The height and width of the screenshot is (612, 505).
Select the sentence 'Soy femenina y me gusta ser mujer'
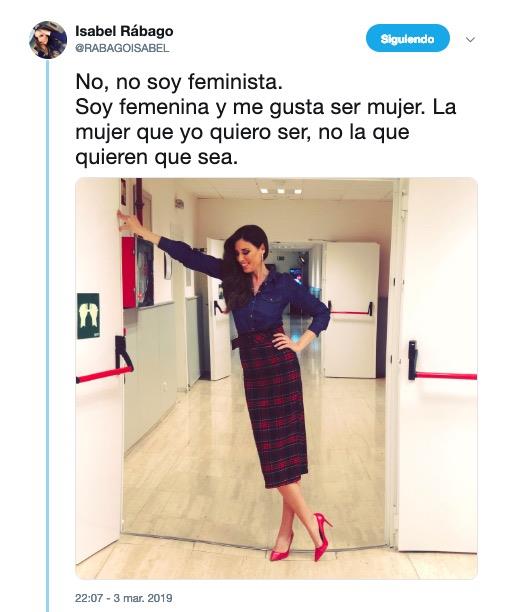coord(250,108)
